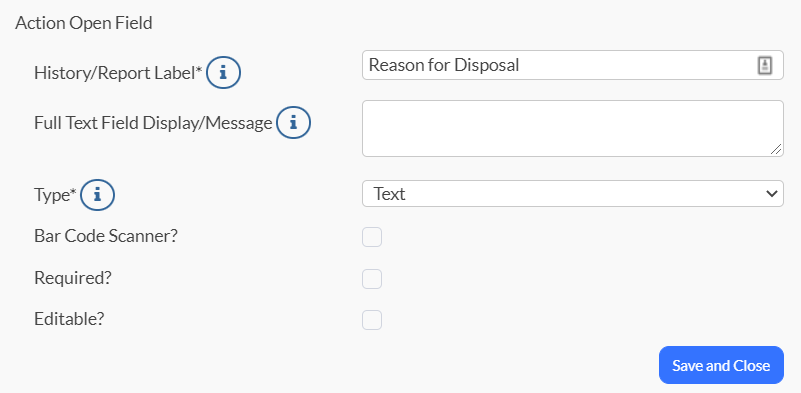This screenshot has height=393, width=801.
Task: Click the textarea resize grip corner
Action: point(775,149)
